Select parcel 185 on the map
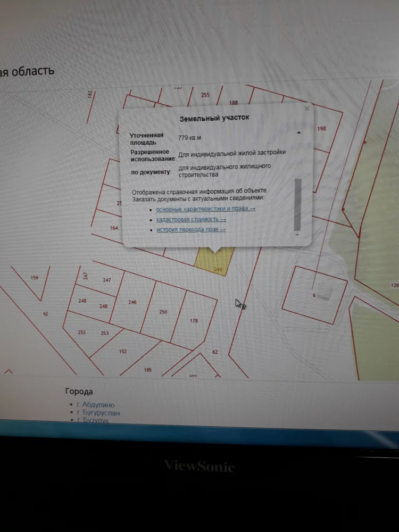The image size is (399, 532). point(148,370)
